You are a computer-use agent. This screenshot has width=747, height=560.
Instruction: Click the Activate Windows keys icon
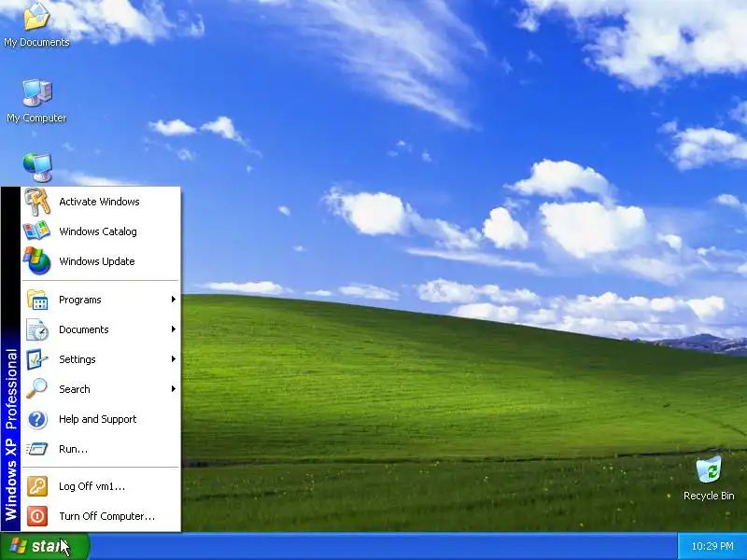click(37, 202)
